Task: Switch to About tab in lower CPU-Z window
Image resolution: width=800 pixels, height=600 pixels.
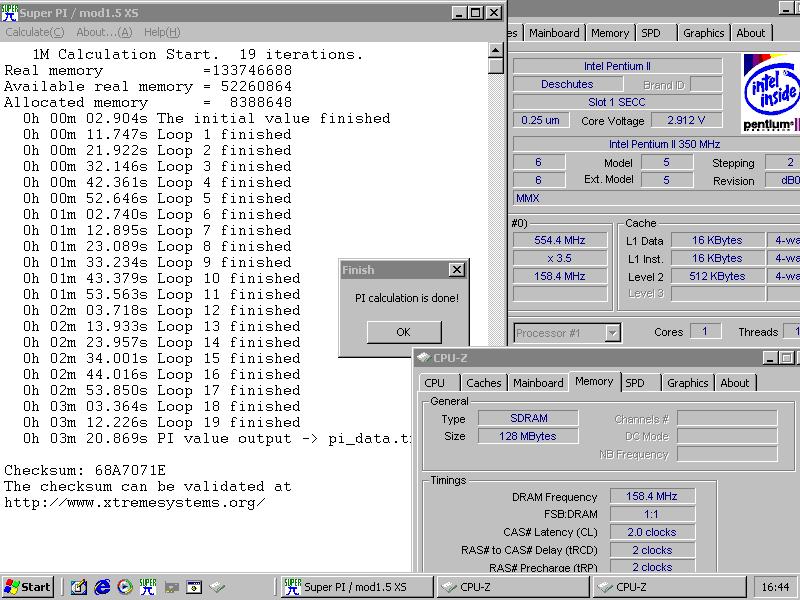Action: [735, 383]
